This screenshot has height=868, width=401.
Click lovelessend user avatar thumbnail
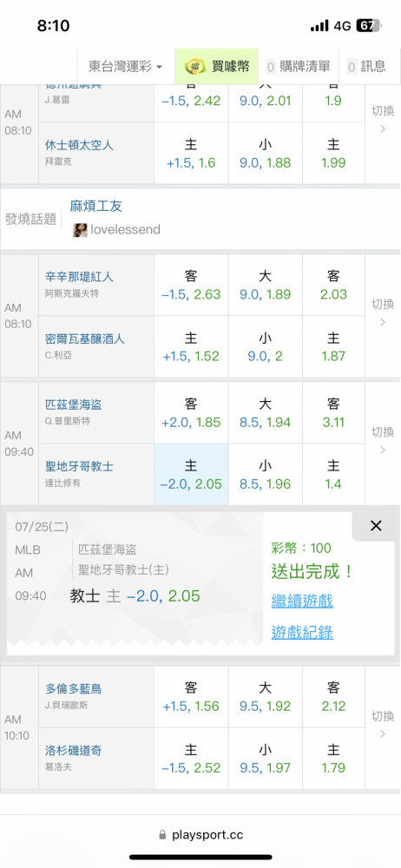coord(81,230)
